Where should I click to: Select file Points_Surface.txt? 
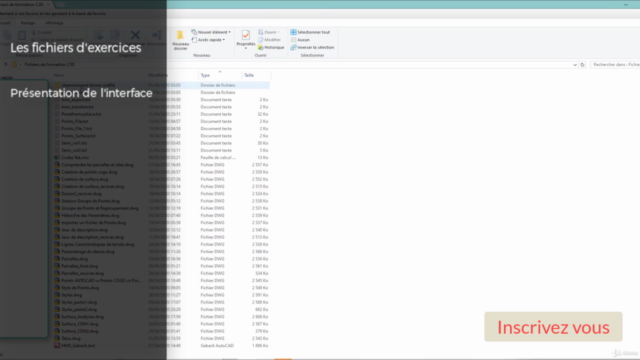click(78, 136)
